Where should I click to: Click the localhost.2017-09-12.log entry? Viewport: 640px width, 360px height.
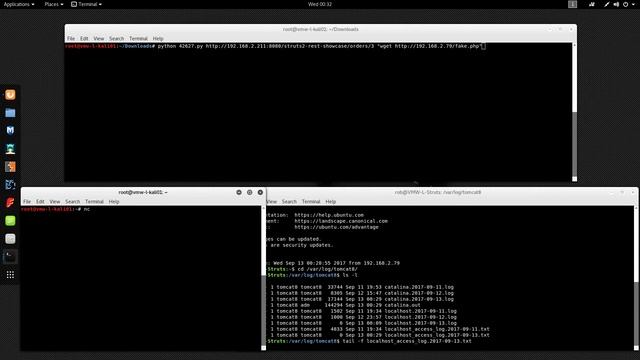coord(420,317)
